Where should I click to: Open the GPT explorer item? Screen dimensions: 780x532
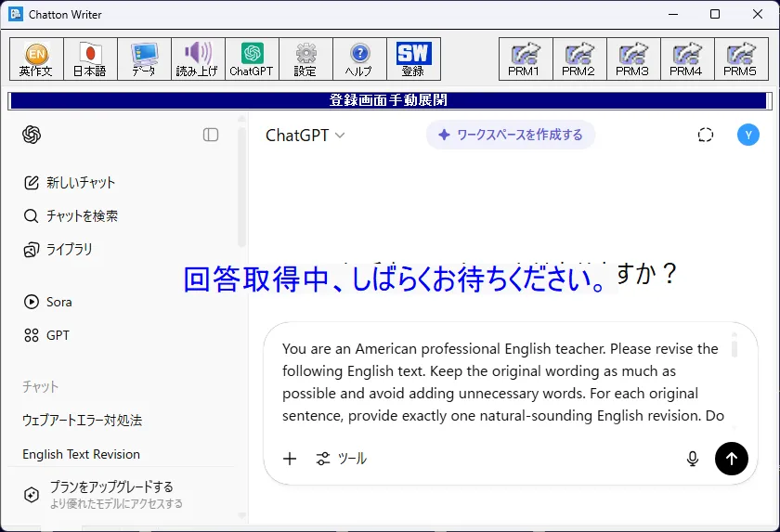point(46,335)
